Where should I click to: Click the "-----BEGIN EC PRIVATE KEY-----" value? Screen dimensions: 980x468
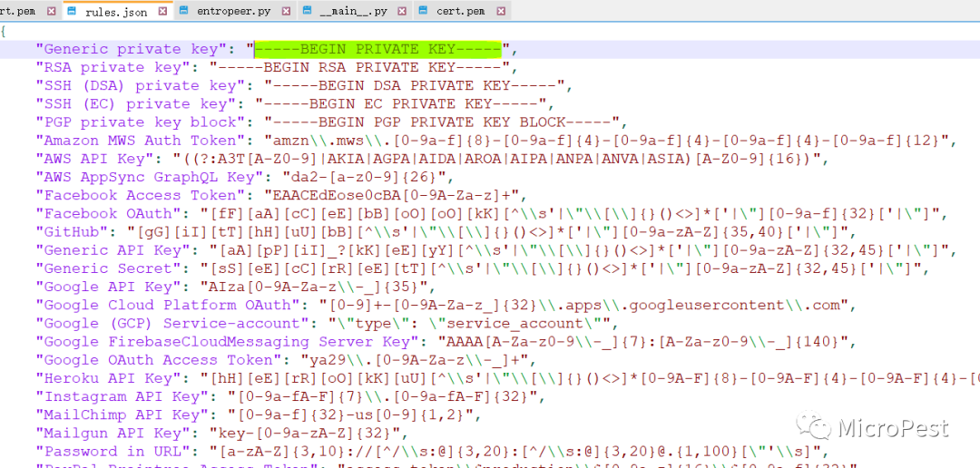pyautogui.click(x=401, y=103)
